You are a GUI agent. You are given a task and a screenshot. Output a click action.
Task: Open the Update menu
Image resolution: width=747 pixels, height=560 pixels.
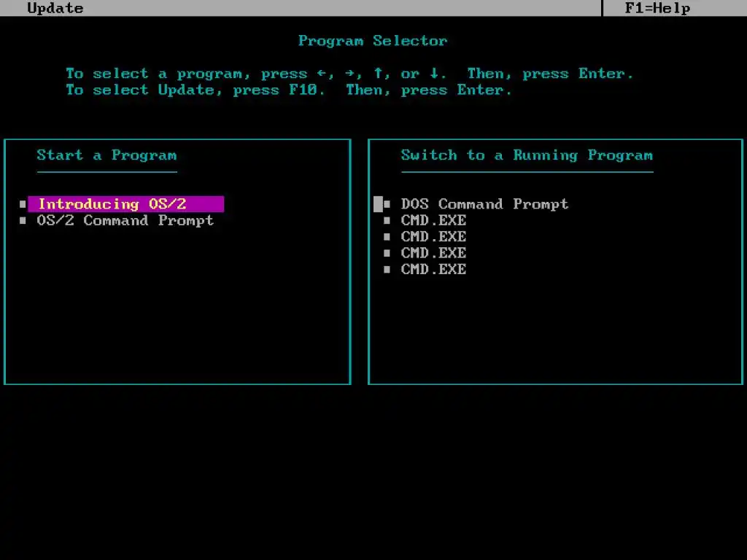[x=55, y=8]
